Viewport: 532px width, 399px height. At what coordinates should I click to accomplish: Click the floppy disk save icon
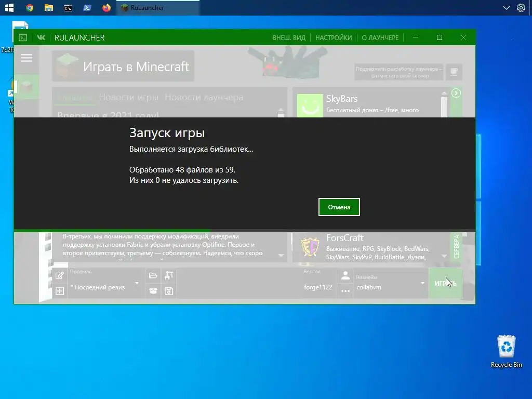point(169,291)
